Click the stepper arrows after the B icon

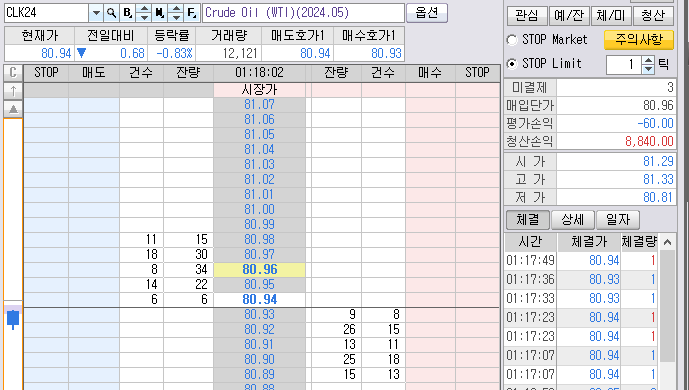coord(144,13)
